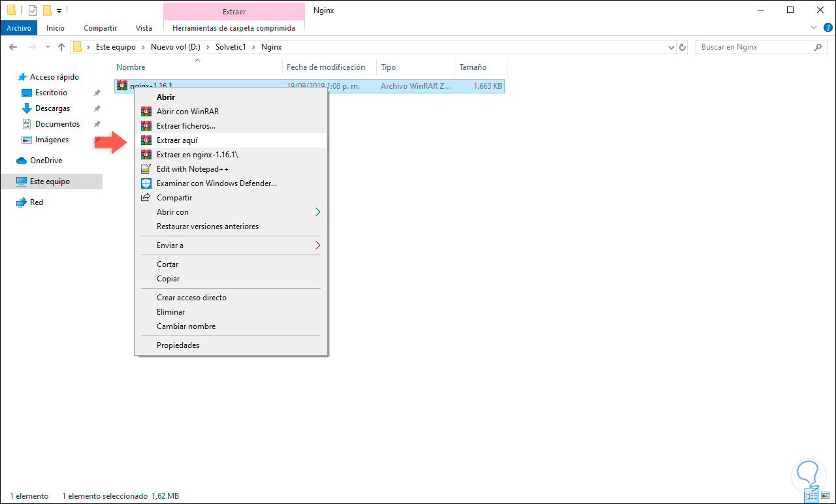836x504 pixels.
Task: Click the New Folder icon in the quick access toolbar
Action: pyautogui.click(x=47, y=10)
